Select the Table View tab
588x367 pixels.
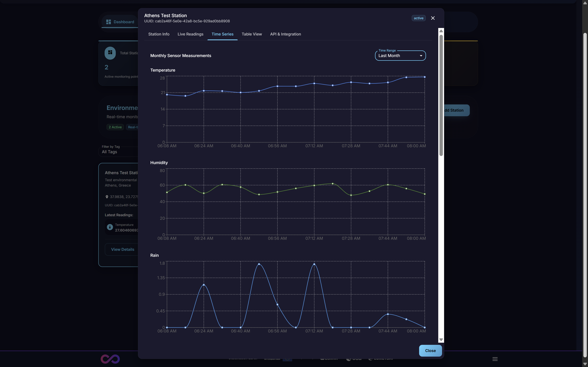251,34
